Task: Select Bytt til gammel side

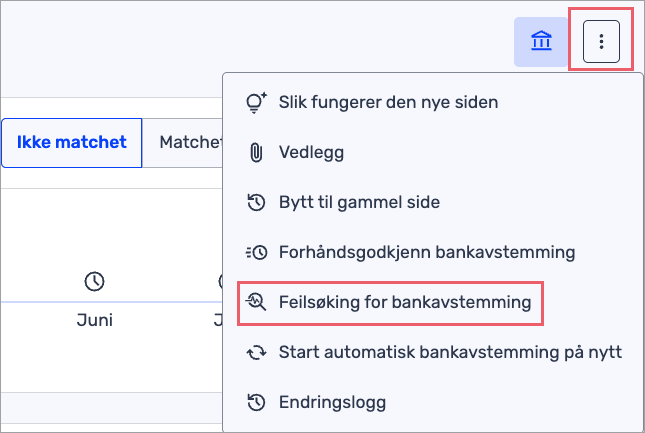Action: pos(359,202)
